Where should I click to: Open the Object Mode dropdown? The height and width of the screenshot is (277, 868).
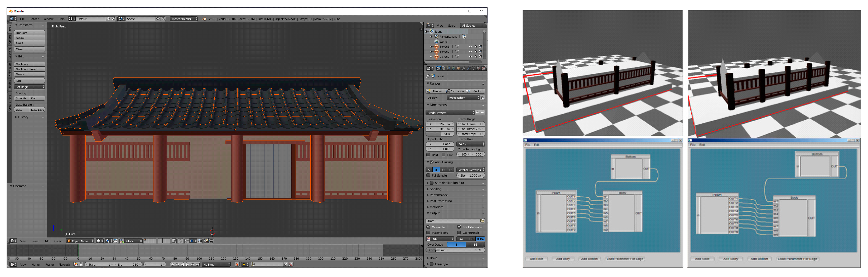pos(80,241)
